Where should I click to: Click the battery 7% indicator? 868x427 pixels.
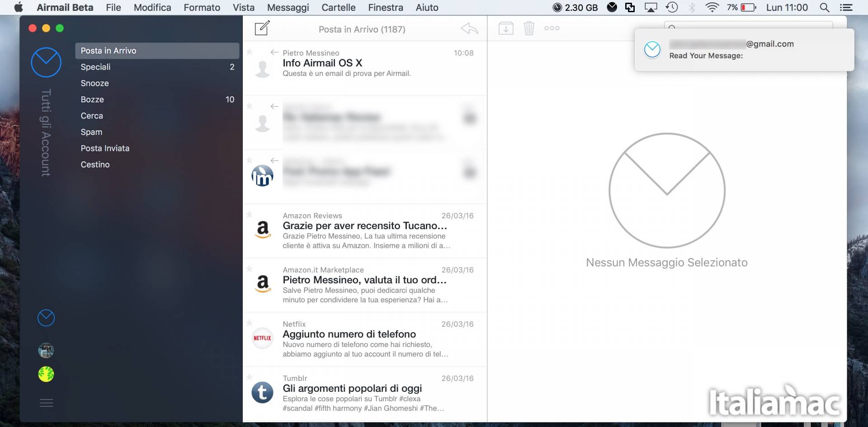point(741,7)
